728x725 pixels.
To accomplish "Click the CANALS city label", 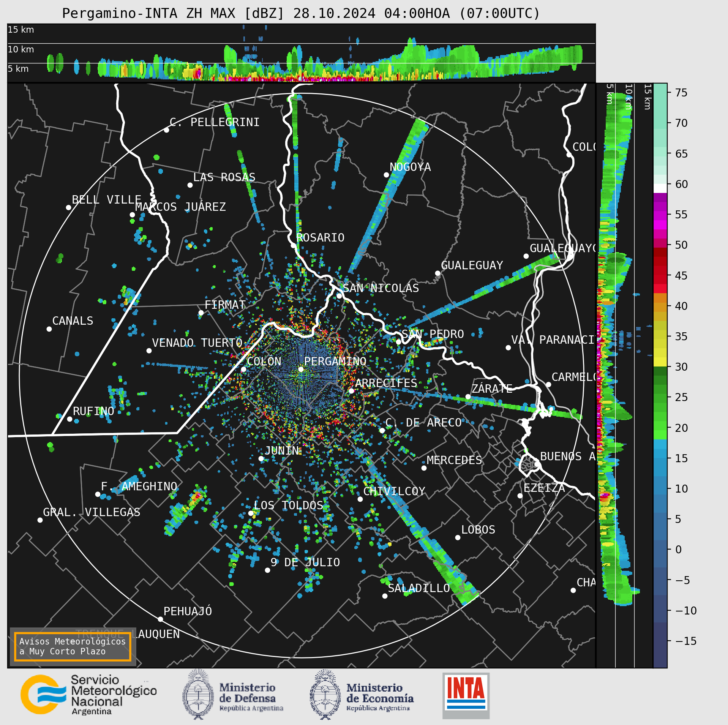I will point(73,321).
